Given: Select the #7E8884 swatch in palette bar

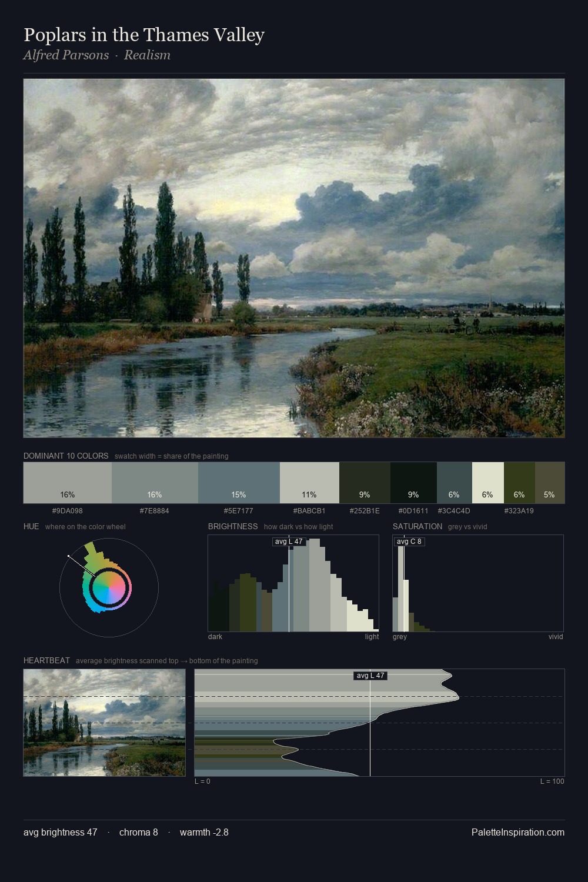Looking at the screenshot, I should [x=155, y=483].
